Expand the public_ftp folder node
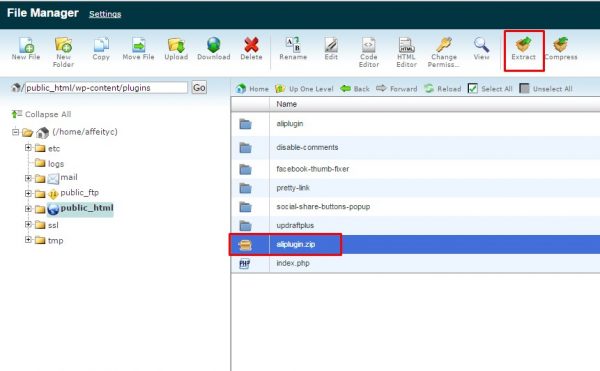 (x=28, y=194)
